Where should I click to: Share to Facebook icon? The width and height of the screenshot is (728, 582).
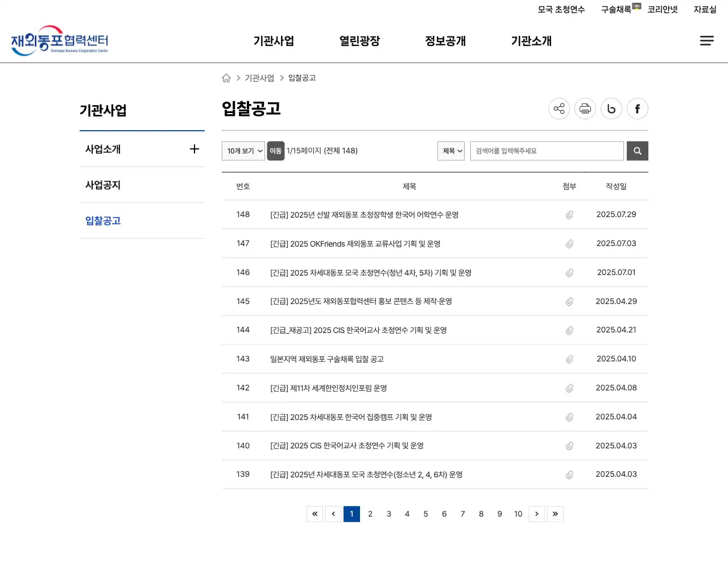coord(638,109)
